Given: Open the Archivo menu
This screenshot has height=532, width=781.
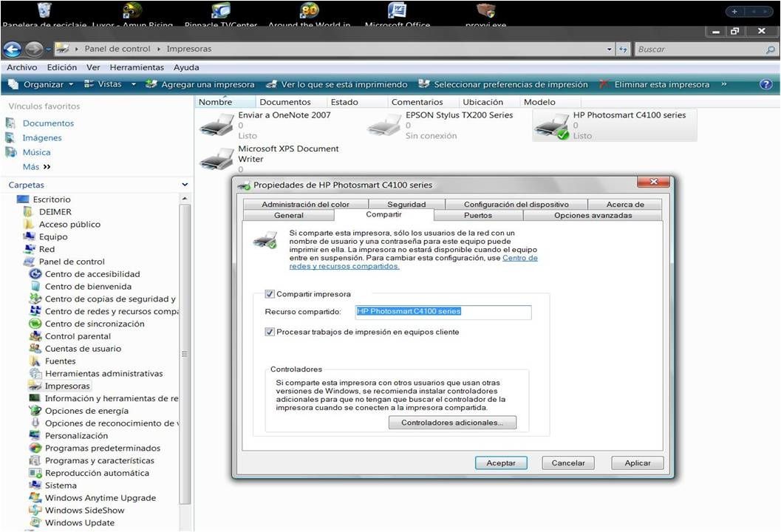Looking at the screenshot, I should (x=22, y=67).
